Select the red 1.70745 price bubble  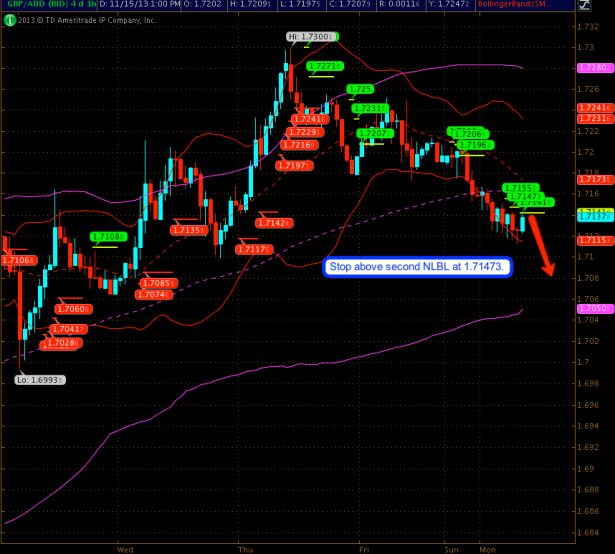154,294
